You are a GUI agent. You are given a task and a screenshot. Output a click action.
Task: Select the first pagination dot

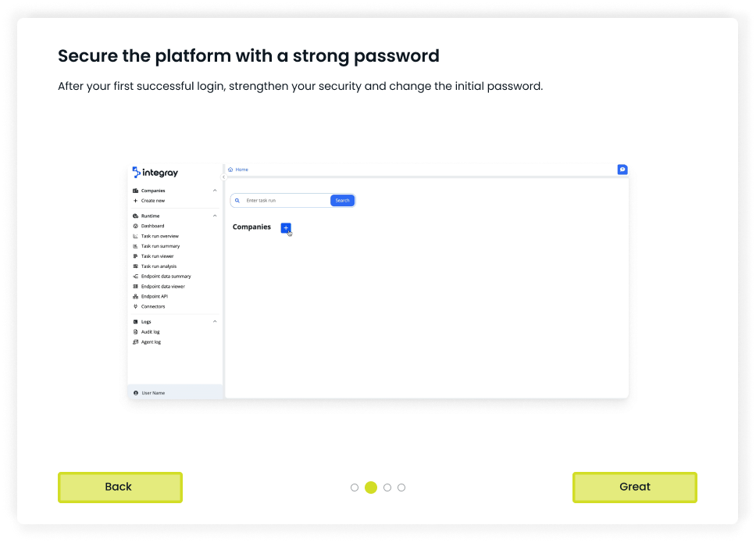tap(355, 488)
